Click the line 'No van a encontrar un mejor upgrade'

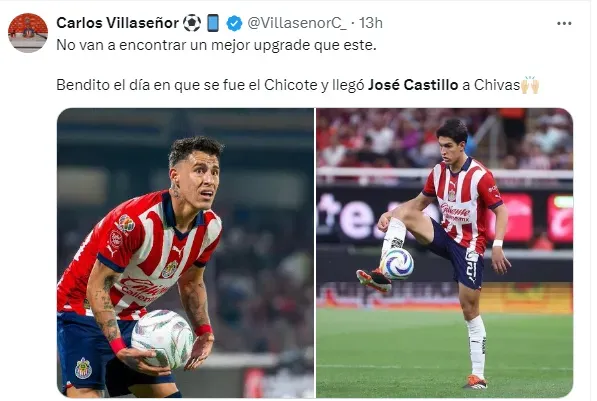point(216,45)
